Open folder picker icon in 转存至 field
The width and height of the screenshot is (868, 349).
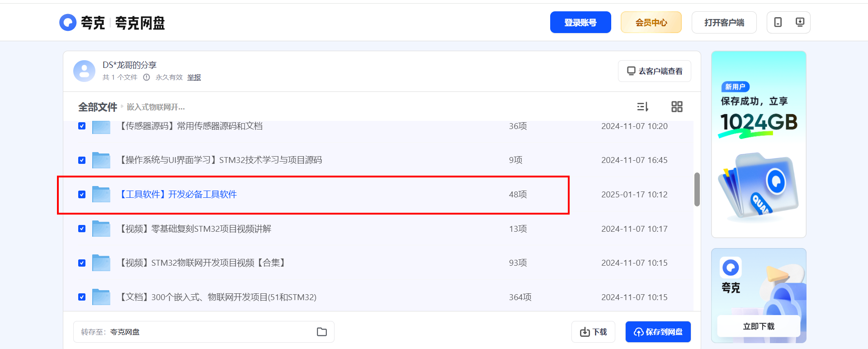pos(321,332)
